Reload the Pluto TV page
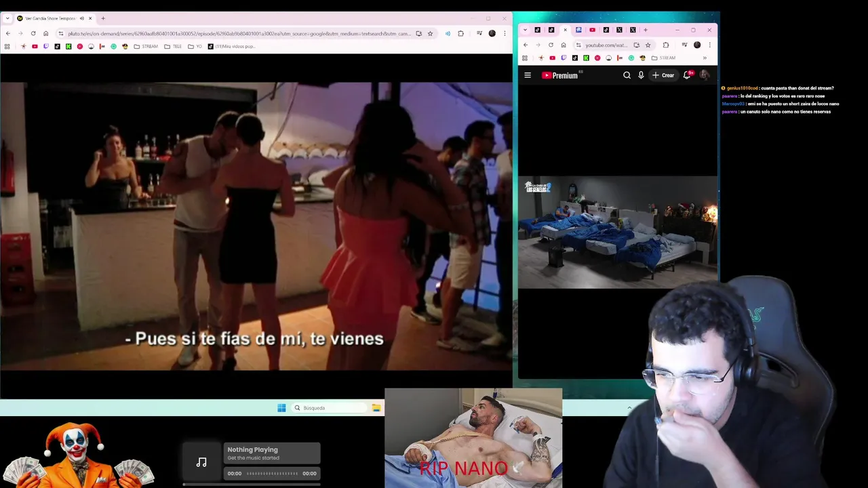The image size is (868, 488). point(33,33)
